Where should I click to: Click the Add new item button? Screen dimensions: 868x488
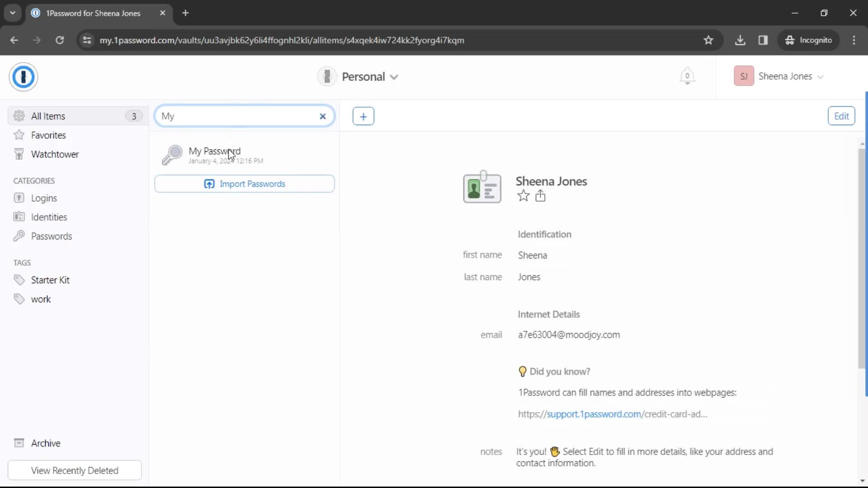tap(363, 116)
